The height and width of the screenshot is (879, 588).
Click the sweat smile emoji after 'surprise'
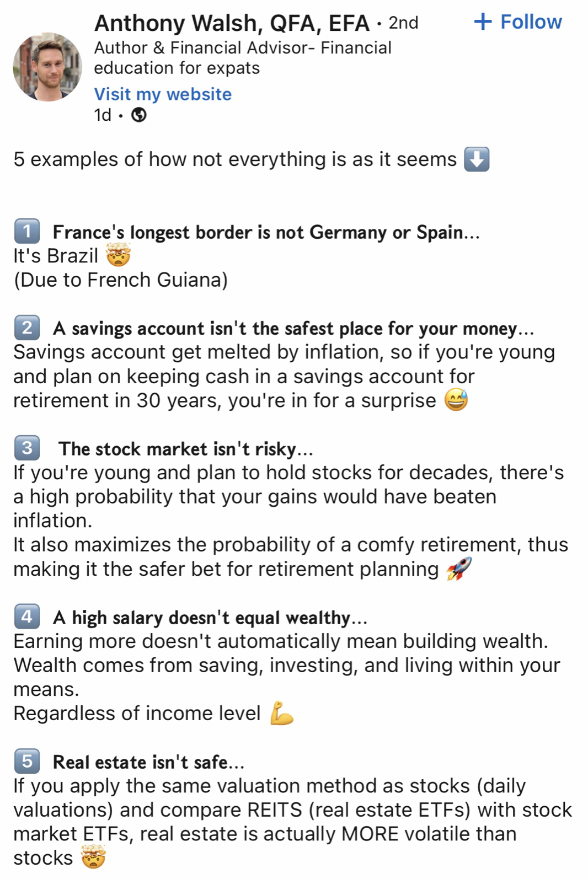(x=456, y=400)
